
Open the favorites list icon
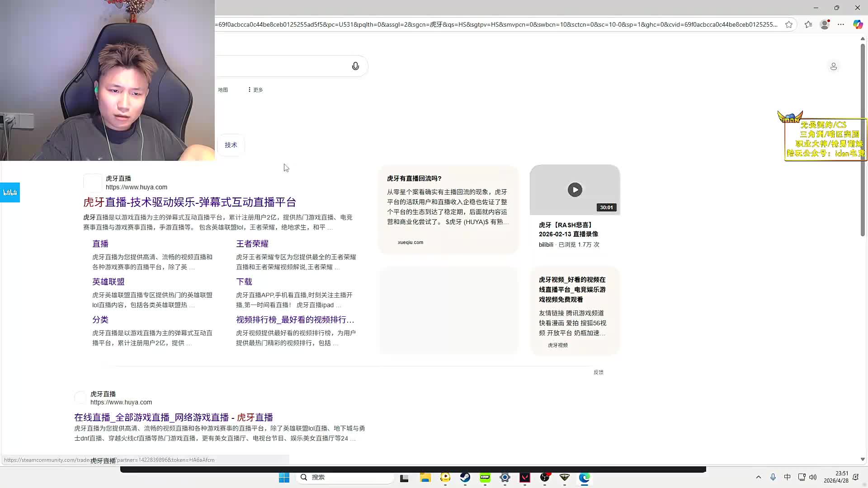[808, 24]
